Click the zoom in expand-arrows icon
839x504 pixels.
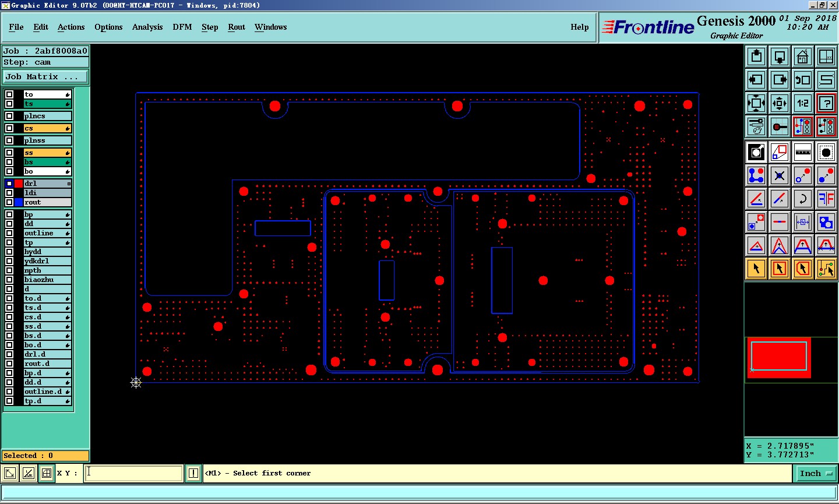tap(756, 103)
